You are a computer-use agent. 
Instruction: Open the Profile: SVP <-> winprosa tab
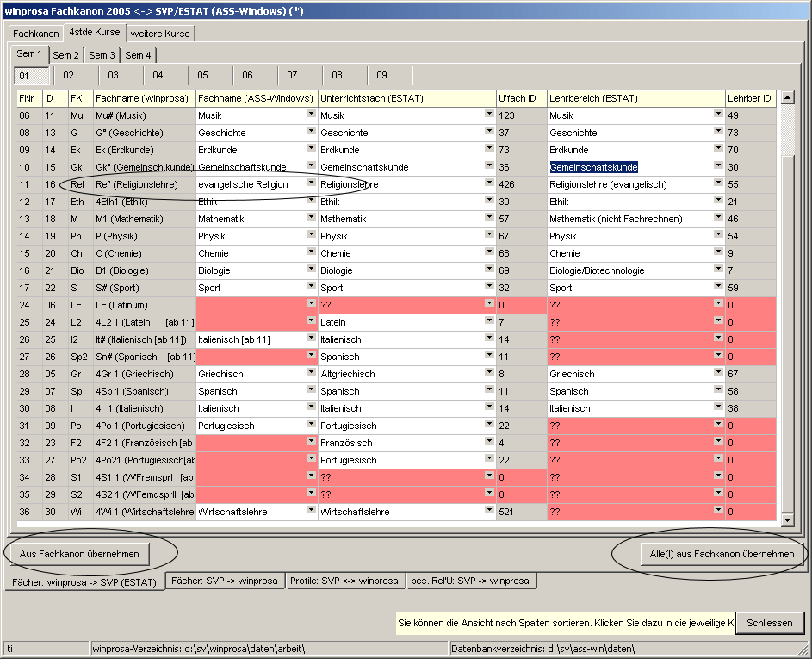click(344, 581)
